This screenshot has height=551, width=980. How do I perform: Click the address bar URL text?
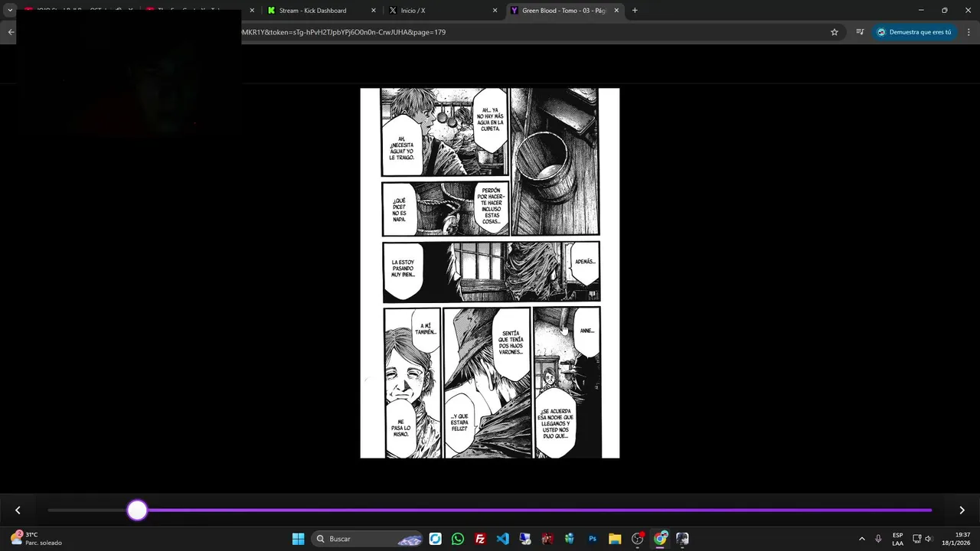343,32
